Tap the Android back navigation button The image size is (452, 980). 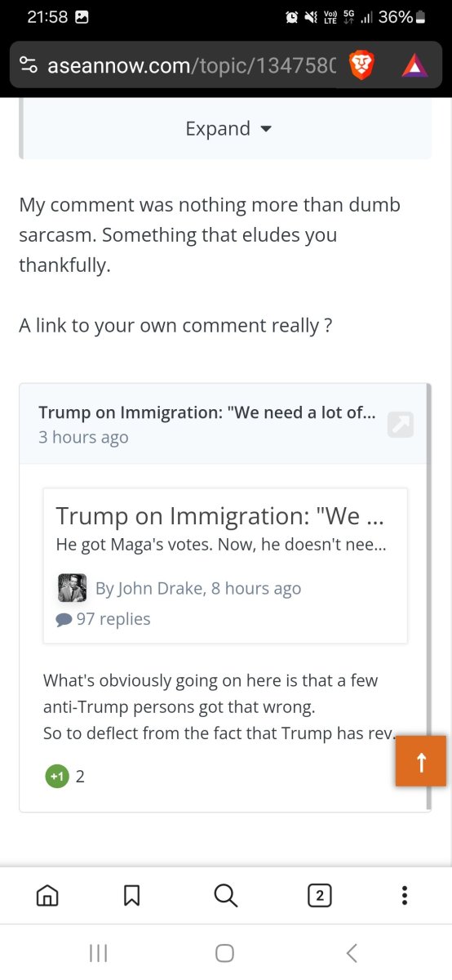352,952
